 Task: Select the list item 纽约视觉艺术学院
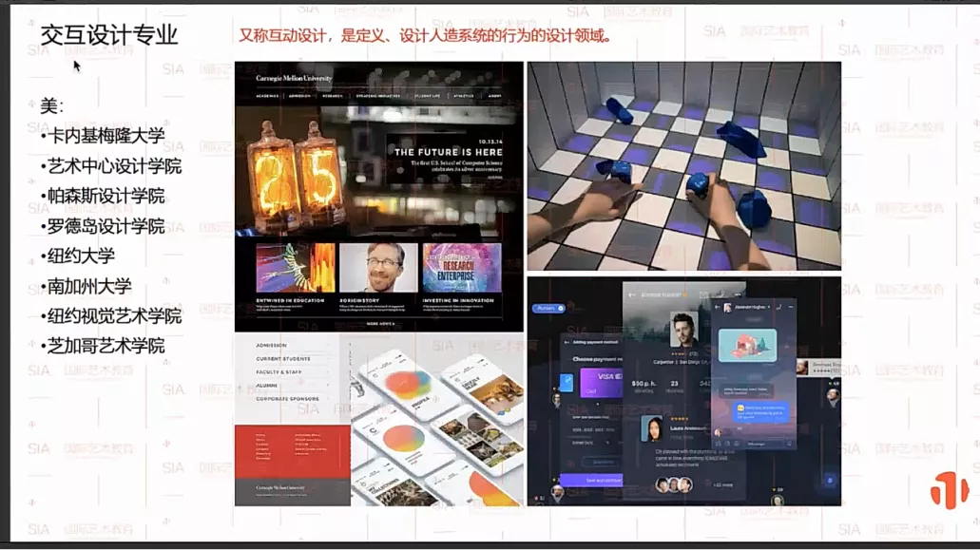tap(114, 316)
